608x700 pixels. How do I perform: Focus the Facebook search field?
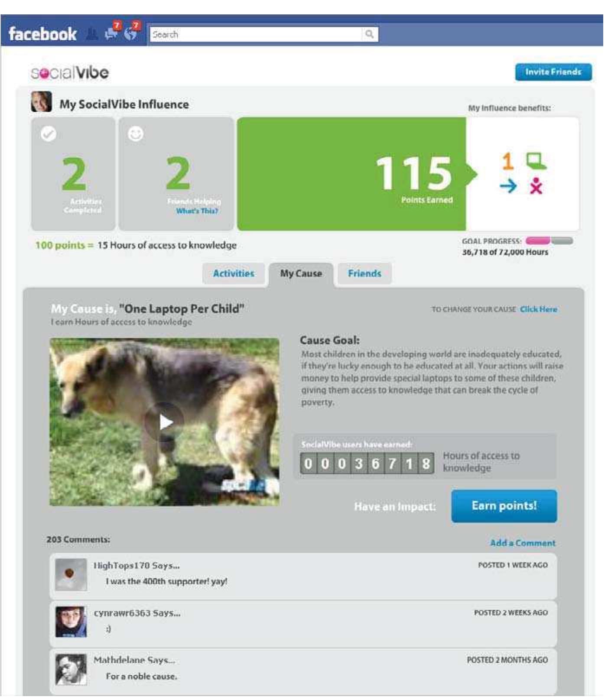coord(256,34)
